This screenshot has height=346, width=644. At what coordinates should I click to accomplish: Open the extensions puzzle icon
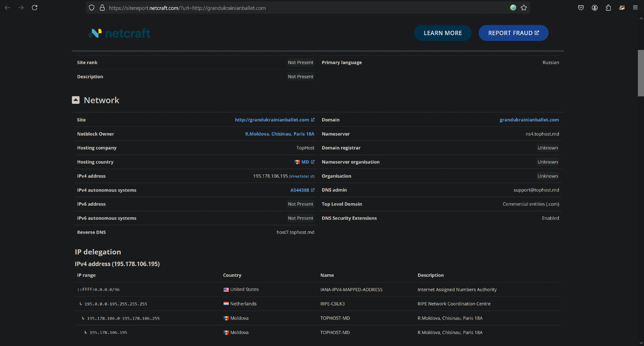pyautogui.click(x=608, y=8)
